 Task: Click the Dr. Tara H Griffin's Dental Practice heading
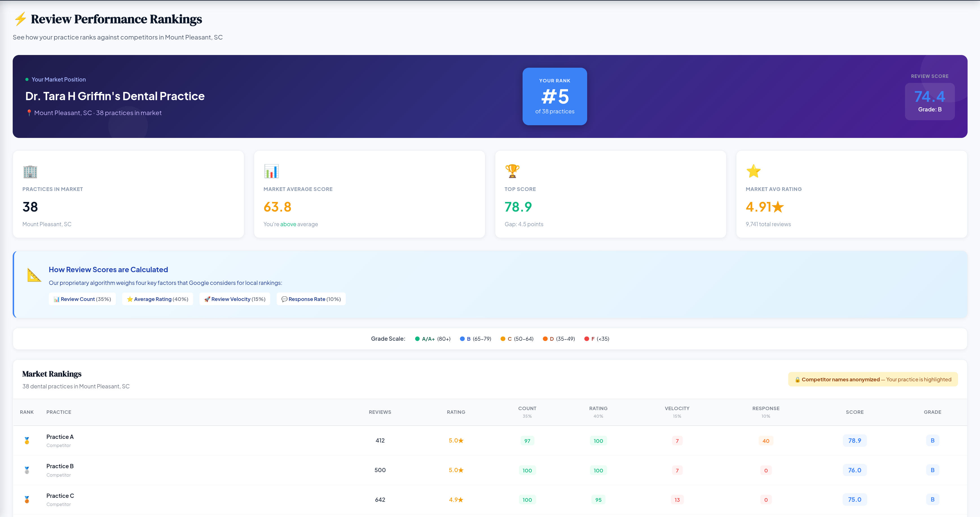[x=115, y=96]
